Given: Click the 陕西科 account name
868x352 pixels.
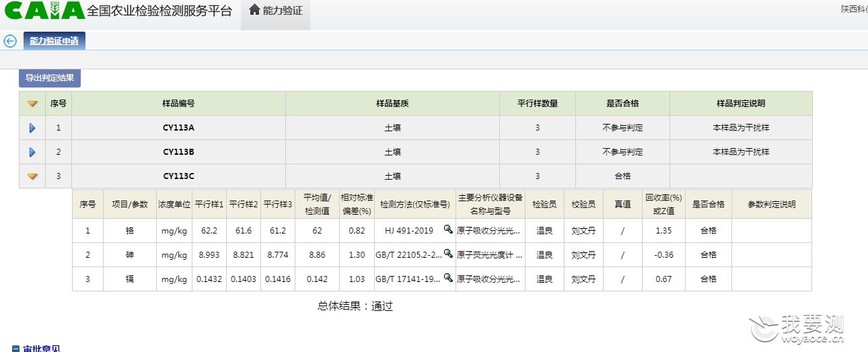Looking at the screenshot, I should click(x=854, y=9).
